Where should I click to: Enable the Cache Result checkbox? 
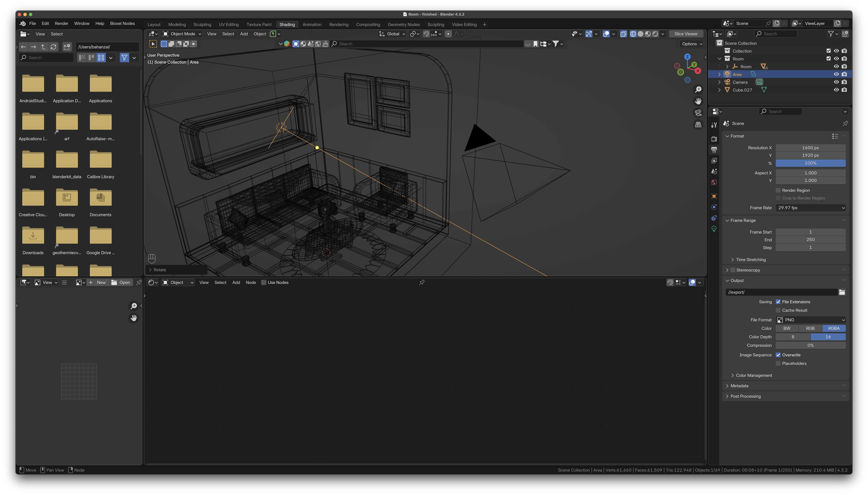tap(778, 310)
